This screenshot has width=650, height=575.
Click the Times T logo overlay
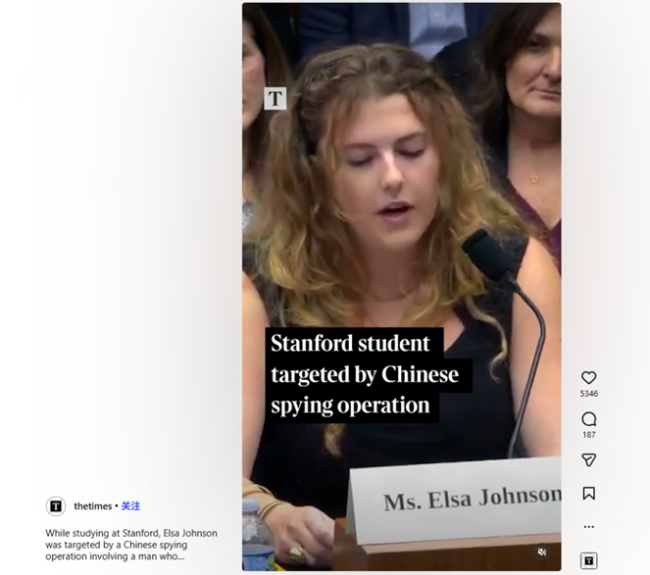pos(275,99)
